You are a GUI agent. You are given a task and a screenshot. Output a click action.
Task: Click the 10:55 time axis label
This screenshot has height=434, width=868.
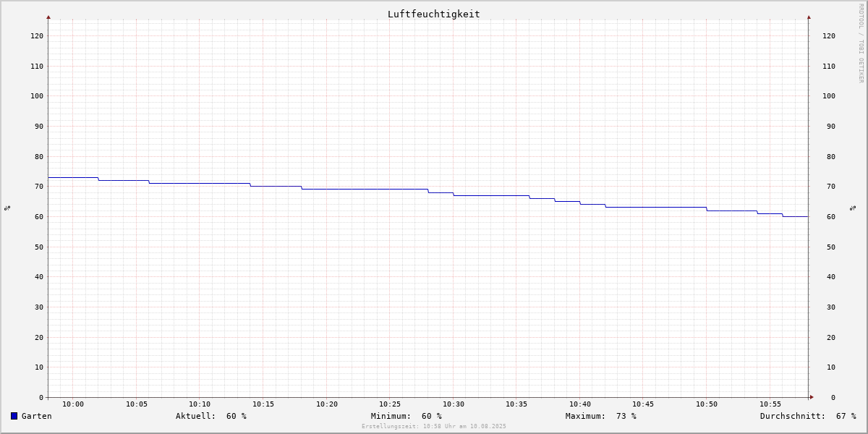(x=770, y=404)
